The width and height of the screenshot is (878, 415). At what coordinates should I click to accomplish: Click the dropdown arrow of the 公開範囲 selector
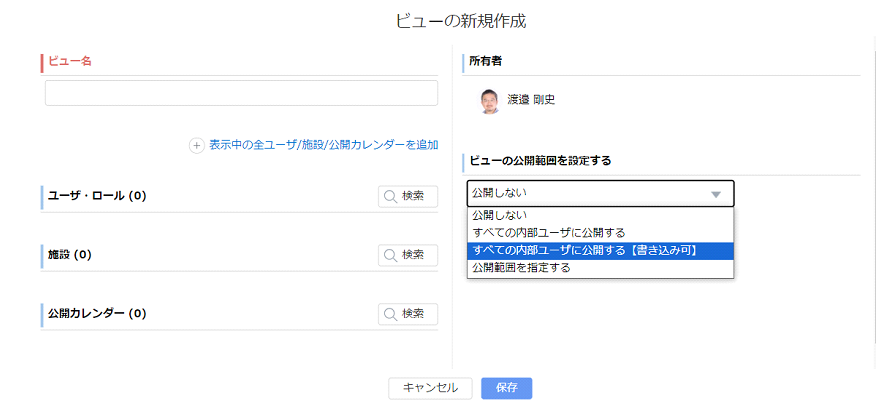(x=716, y=194)
